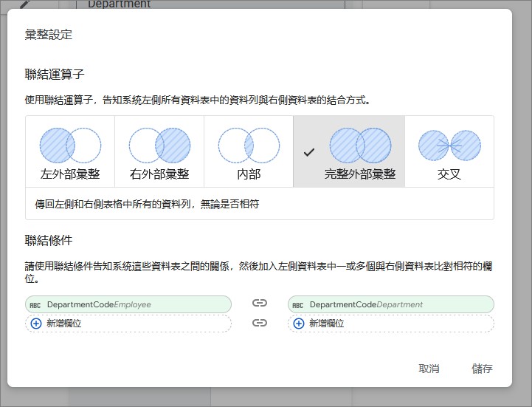
Task: Open the DepartmentCode Department field chip
Action: [x=390, y=304]
